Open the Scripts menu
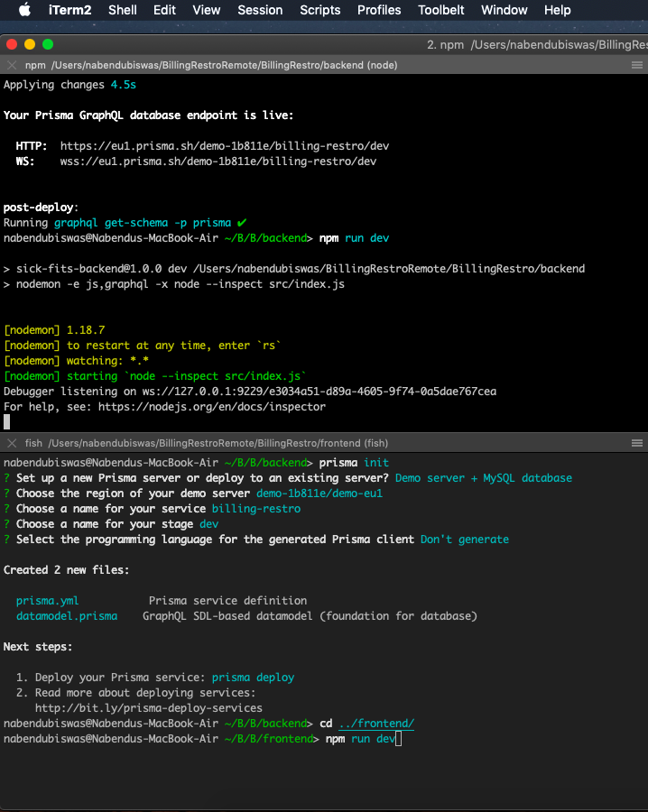648x812 pixels. point(320,10)
